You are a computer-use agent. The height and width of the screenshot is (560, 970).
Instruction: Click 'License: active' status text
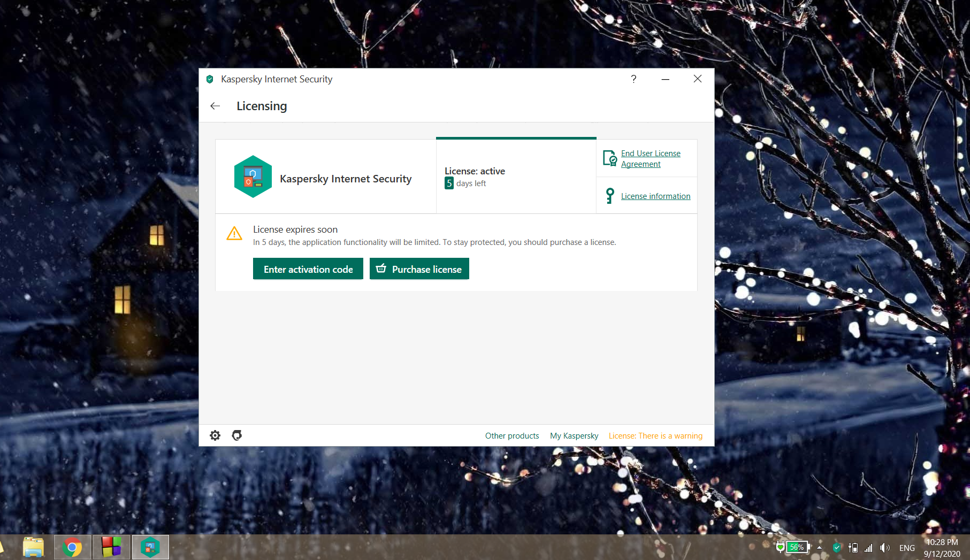coord(475,171)
